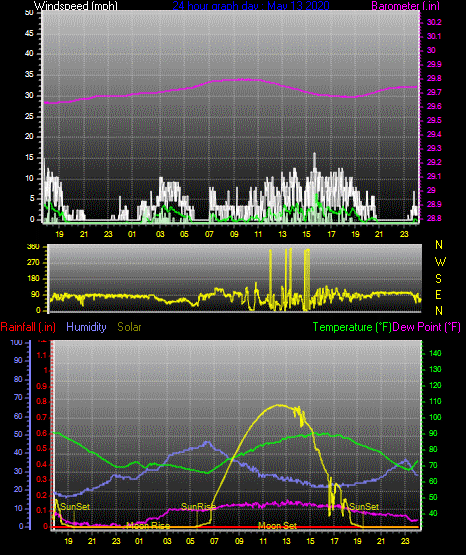Viewport: 466px width, 555px height.
Task: Click the "28.8" barometer axis value
Action: pos(434,218)
